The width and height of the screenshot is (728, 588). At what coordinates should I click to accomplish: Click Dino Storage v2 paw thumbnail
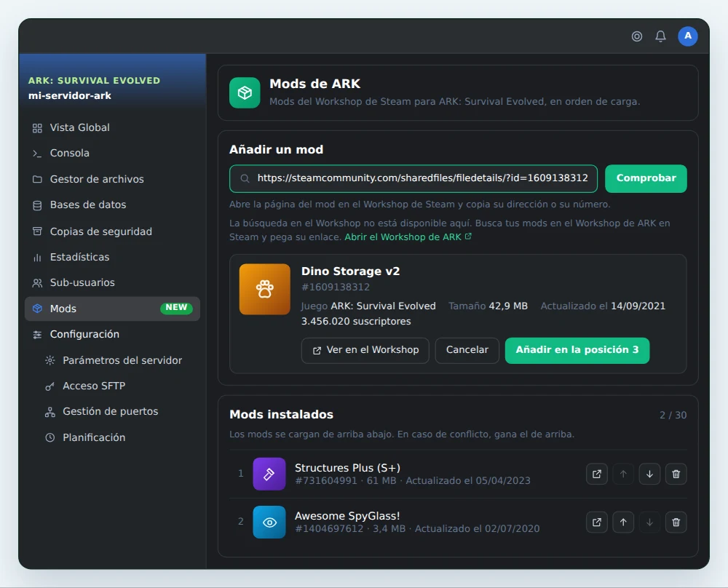(265, 289)
